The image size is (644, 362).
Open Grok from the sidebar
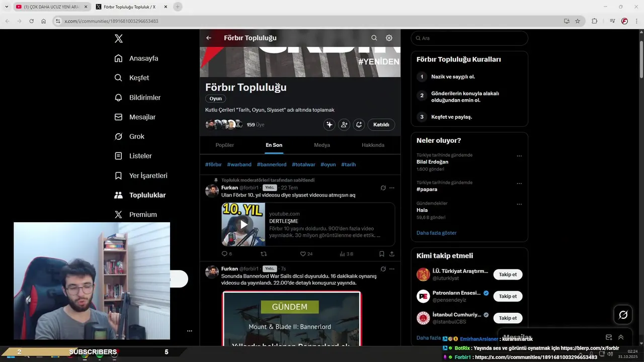coord(129,136)
